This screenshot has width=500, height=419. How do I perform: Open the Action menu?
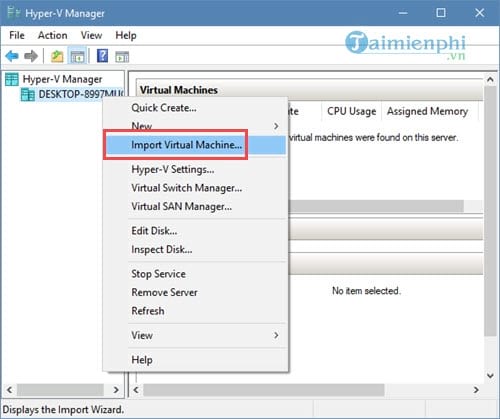tap(53, 35)
